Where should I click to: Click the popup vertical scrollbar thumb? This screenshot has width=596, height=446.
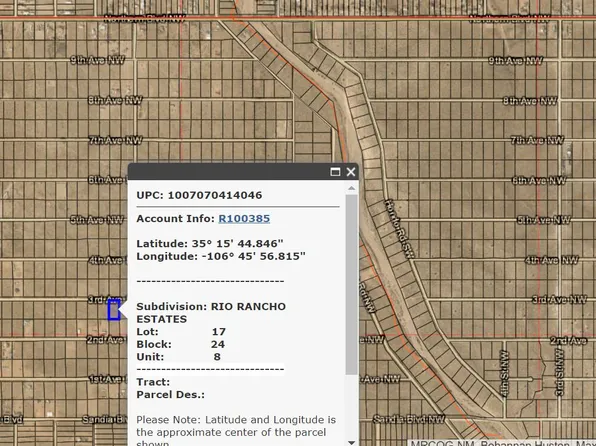352,284
